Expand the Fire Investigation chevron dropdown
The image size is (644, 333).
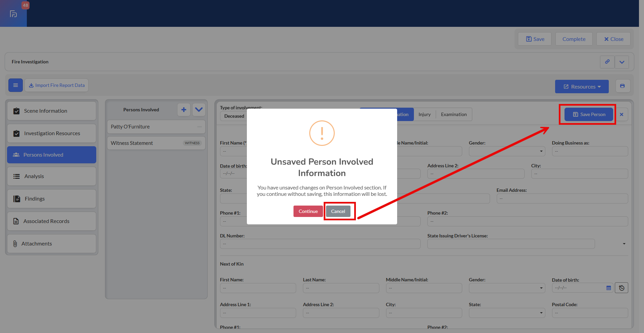pos(622,62)
